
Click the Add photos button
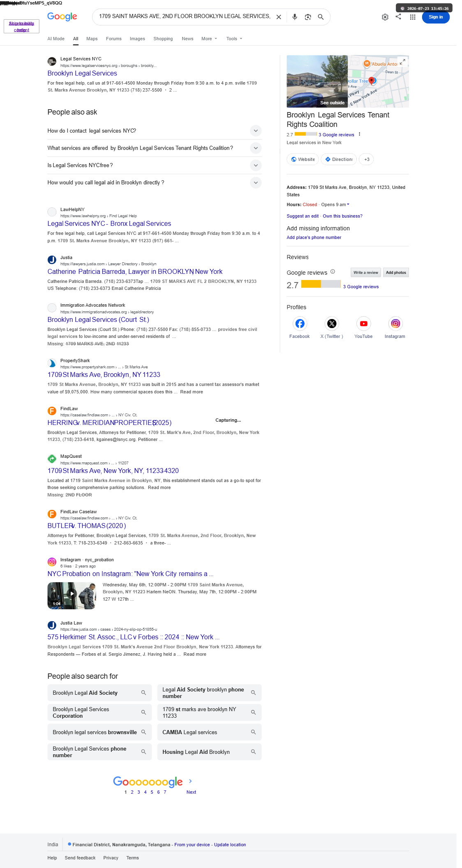pyautogui.click(x=396, y=272)
